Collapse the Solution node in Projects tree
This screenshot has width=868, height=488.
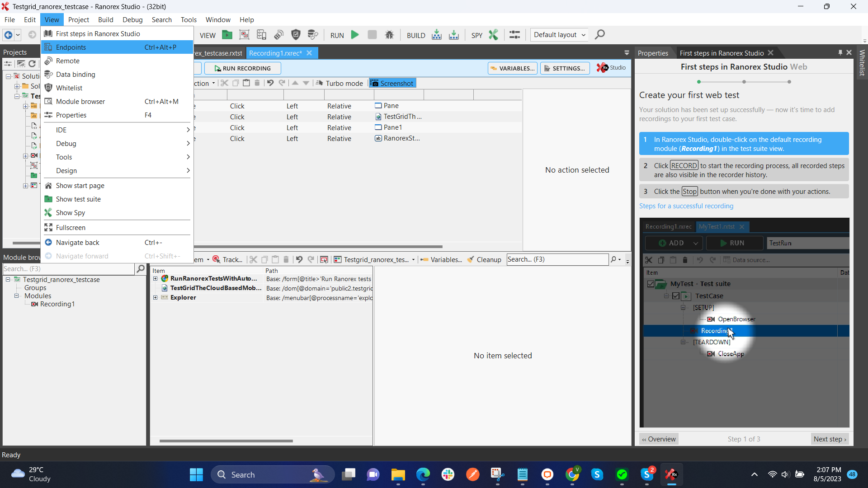[9, 76]
